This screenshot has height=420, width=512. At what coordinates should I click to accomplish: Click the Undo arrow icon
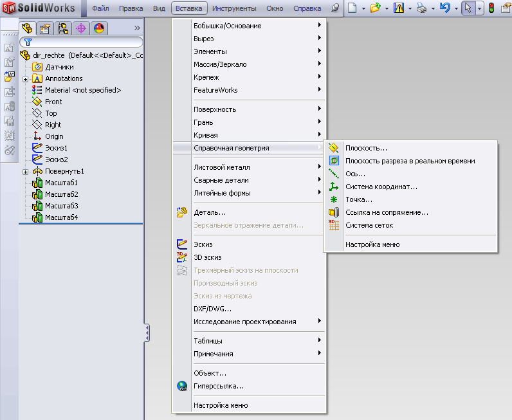[x=444, y=8]
